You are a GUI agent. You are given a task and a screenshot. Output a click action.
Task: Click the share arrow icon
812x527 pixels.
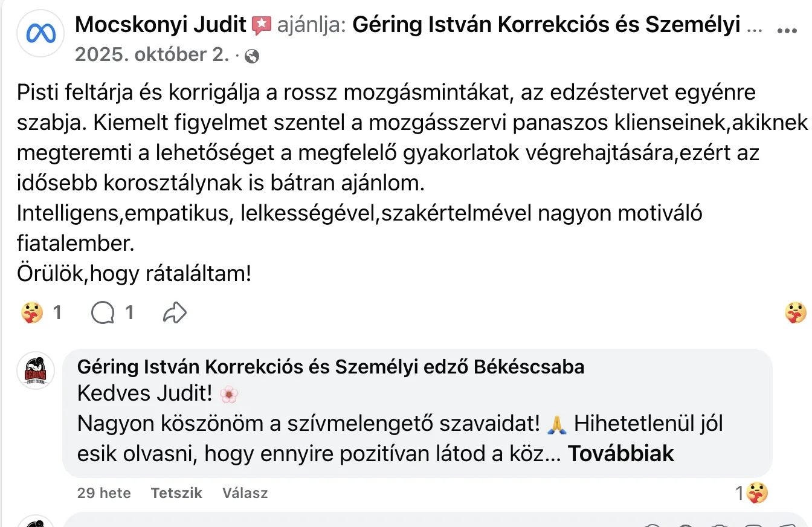(175, 313)
